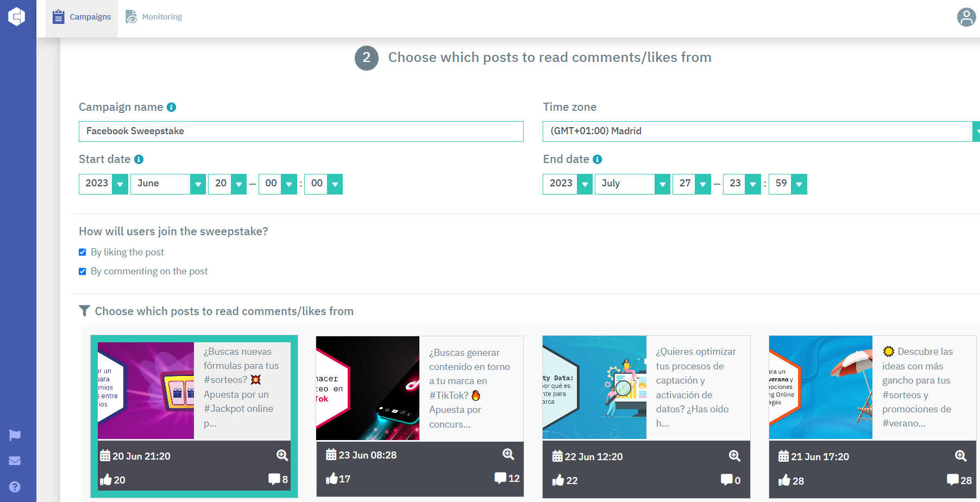
Task: Open the envelope icon in the sidebar
Action: pyautogui.click(x=14, y=460)
